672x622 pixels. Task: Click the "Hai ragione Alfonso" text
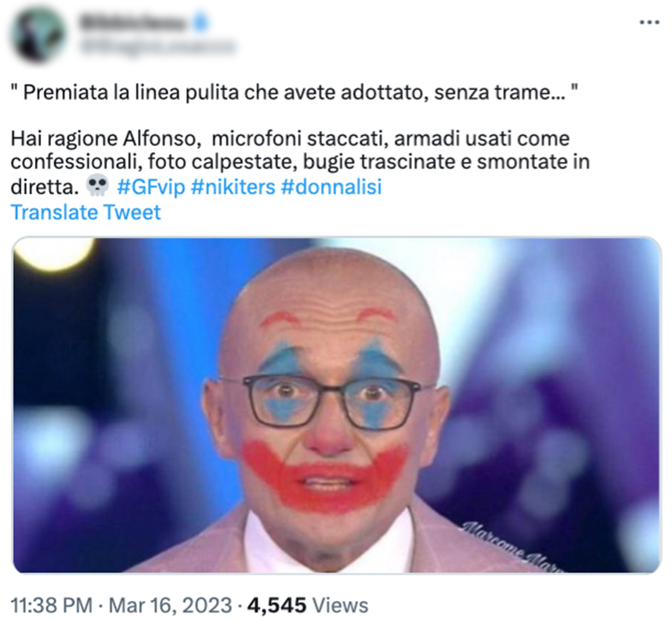coord(103,138)
